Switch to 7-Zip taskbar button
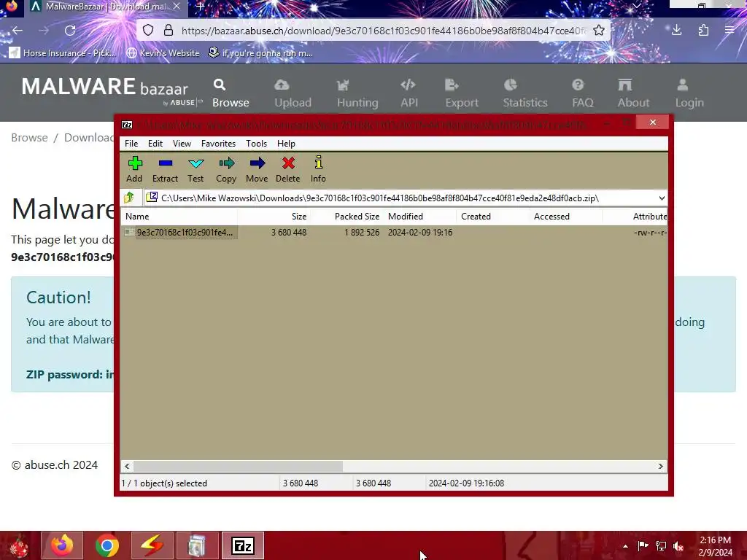 (x=243, y=545)
